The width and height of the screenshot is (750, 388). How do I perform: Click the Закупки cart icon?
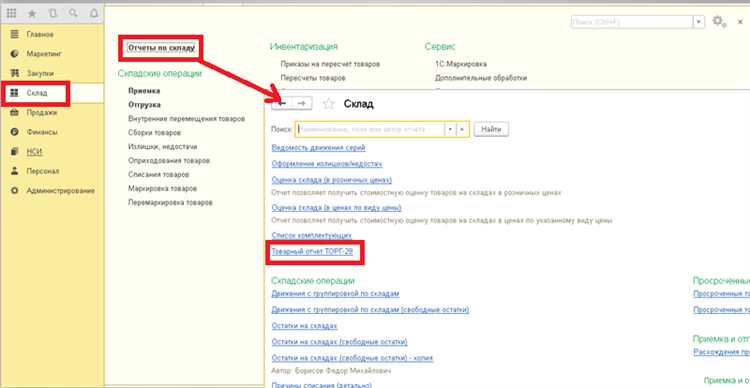point(14,73)
